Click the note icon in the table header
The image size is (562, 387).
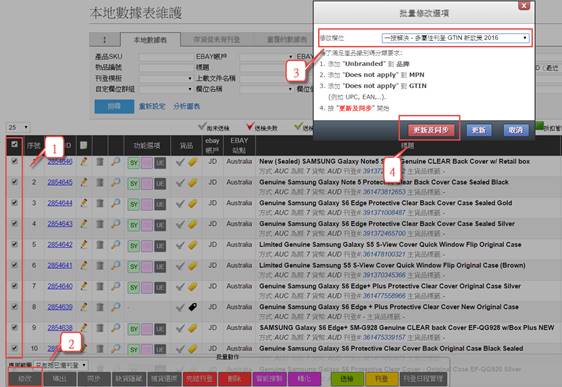click(84, 145)
